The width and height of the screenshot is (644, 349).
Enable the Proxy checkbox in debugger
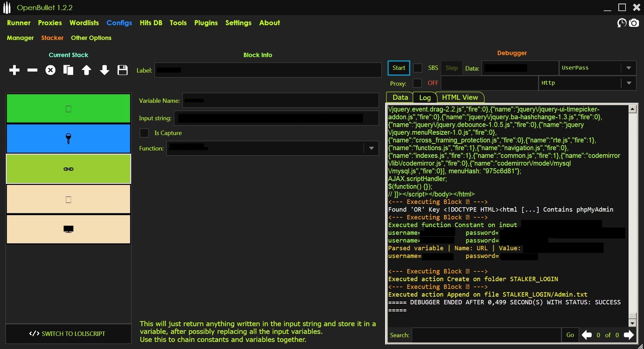(417, 83)
